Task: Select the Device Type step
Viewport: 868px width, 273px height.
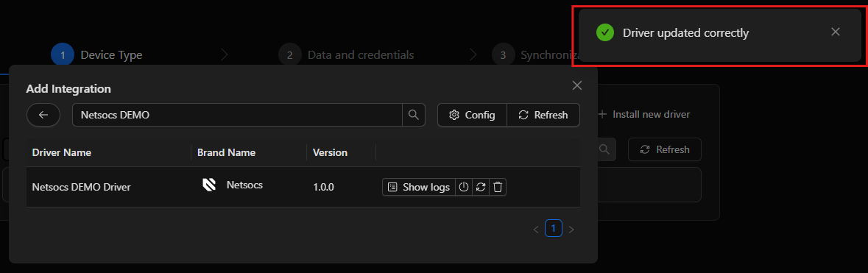Action: [97, 55]
